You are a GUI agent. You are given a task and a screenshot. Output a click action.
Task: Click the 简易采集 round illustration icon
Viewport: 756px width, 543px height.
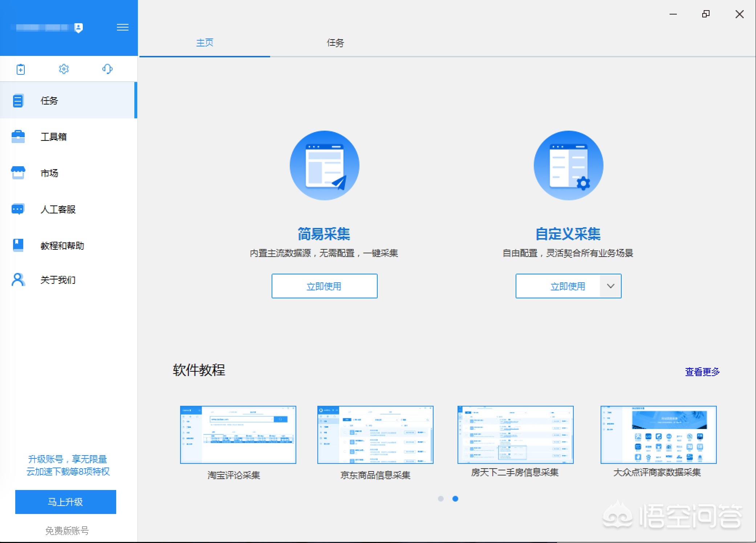click(x=325, y=166)
